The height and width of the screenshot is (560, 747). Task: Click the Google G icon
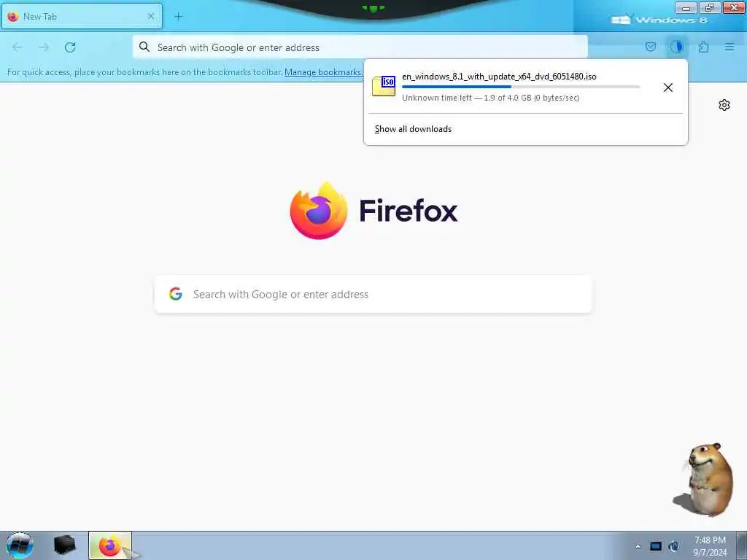click(176, 294)
